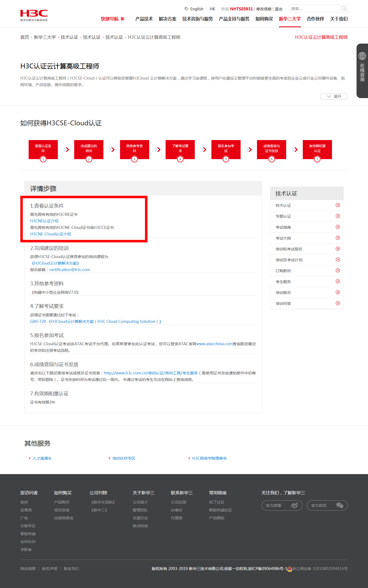Open H3C网络学院理事会 link
The height and width of the screenshot is (588, 368).
(210, 458)
